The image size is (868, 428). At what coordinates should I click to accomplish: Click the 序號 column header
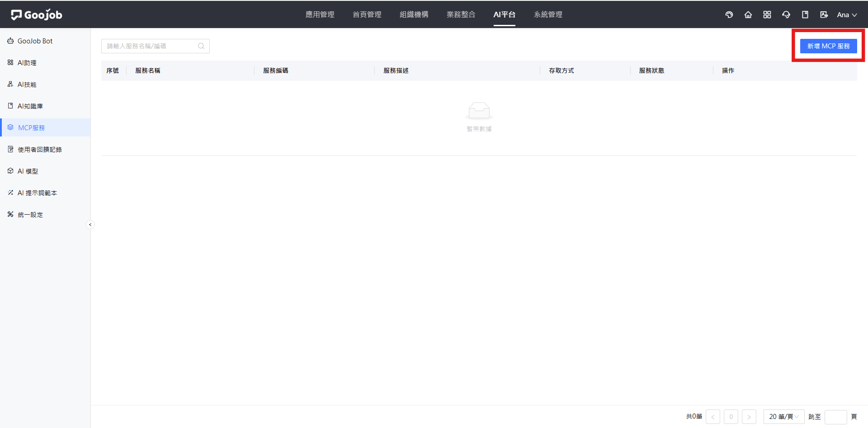point(113,71)
